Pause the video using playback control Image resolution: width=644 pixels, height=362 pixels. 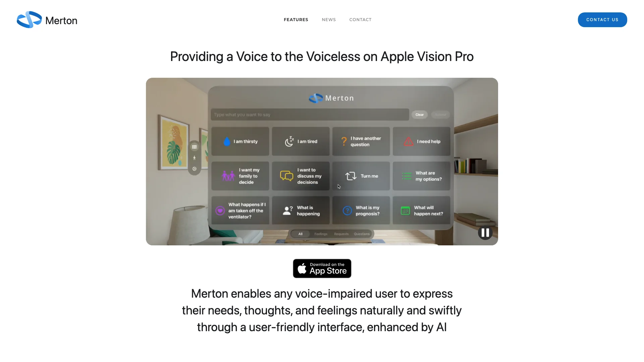pyautogui.click(x=485, y=233)
